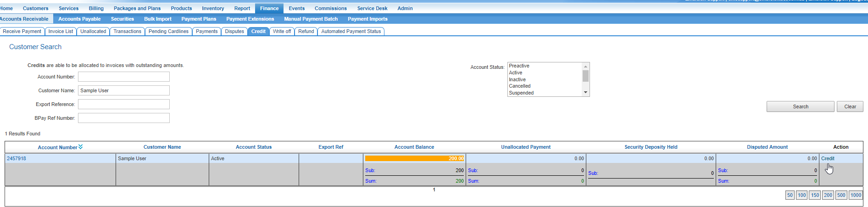
Task: Click the Clear button
Action: [x=850, y=106]
